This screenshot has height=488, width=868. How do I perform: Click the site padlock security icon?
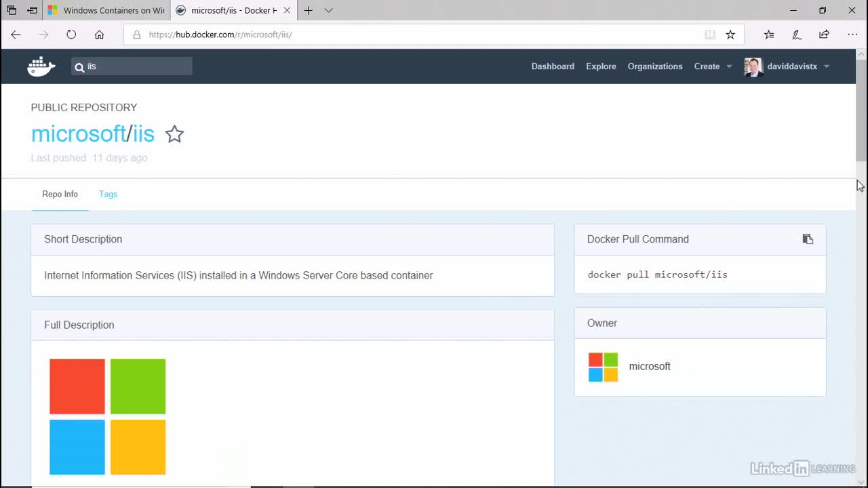[x=136, y=35]
